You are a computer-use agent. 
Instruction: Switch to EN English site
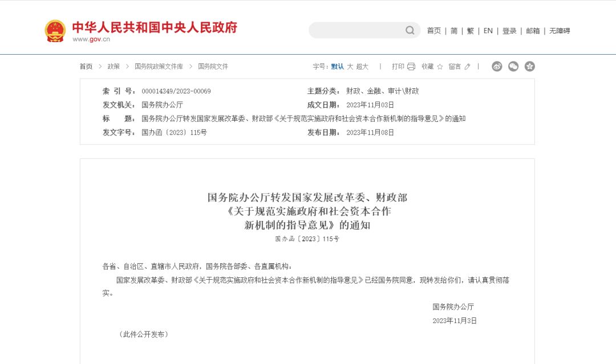click(488, 31)
